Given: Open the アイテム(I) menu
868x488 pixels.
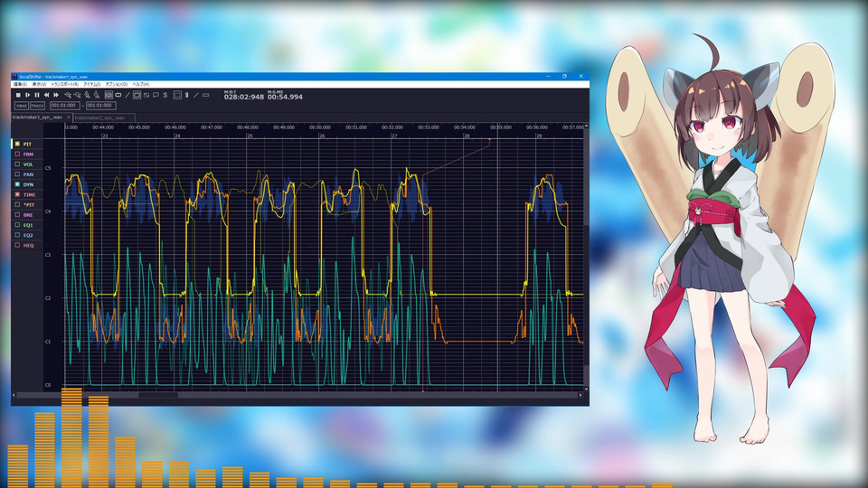Looking at the screenshot, I should pyautogui.click(x=92, y=85).
